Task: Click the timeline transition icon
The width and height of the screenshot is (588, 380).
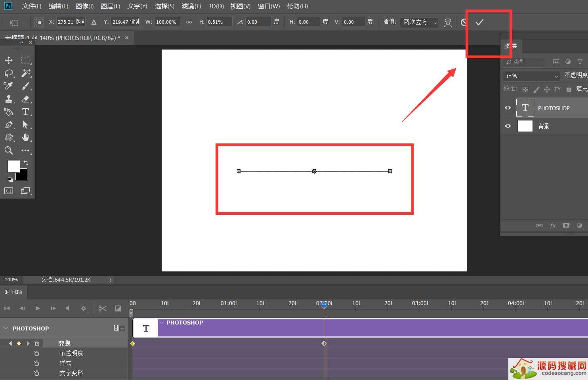Action: pos(118,308)
